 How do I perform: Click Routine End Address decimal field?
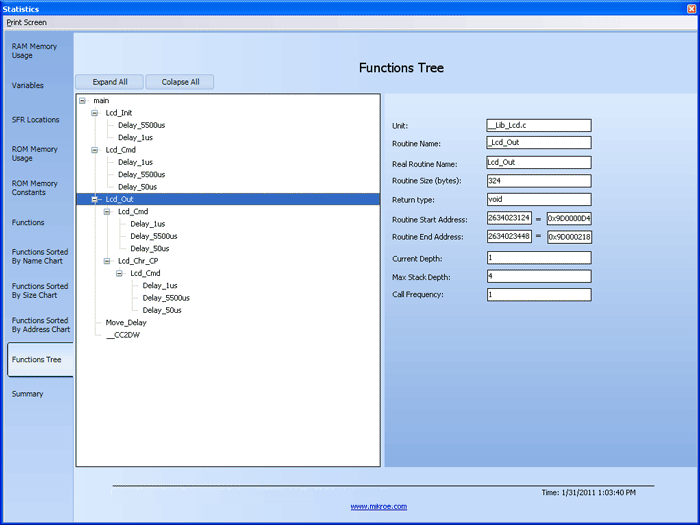click(x=509, y=237)
